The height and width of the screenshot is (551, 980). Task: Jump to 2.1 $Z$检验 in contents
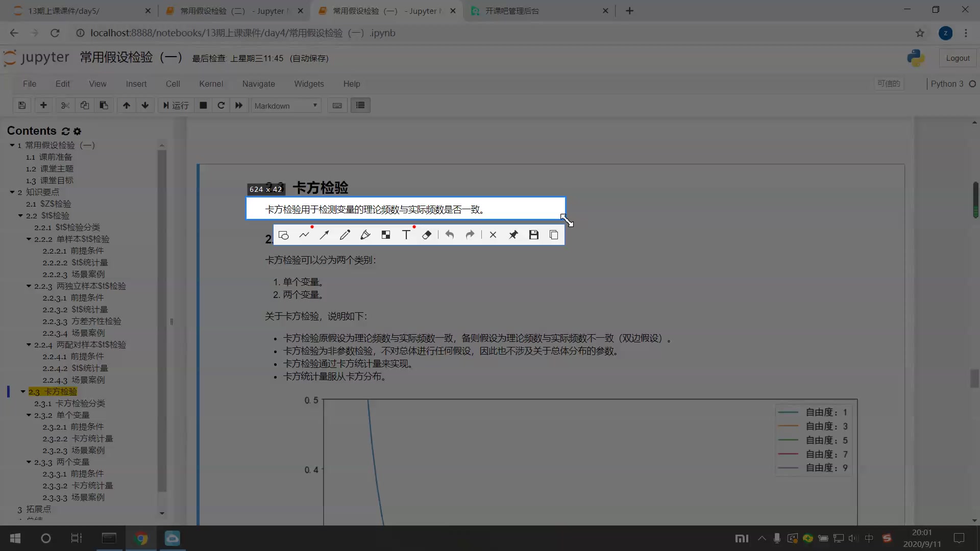click(48, 204)
